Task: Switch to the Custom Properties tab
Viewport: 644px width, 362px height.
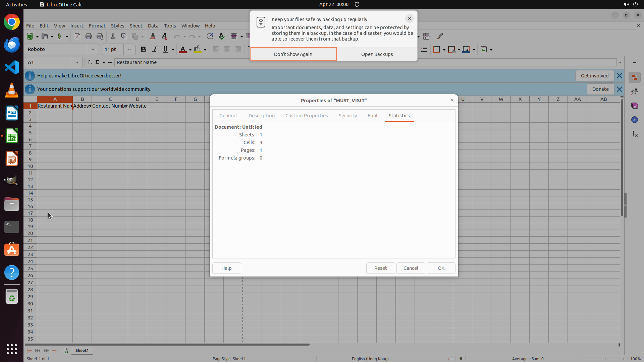Action: 307,116
